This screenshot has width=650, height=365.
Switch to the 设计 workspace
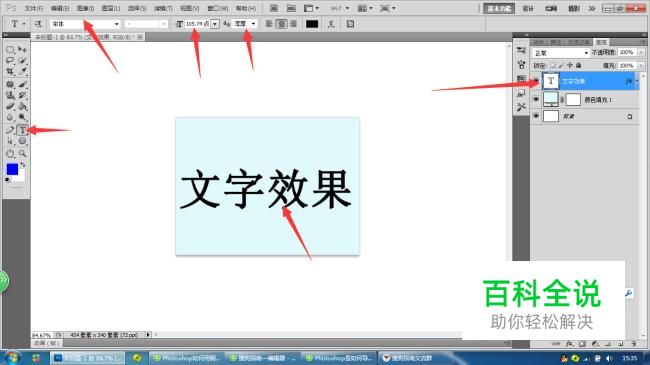[x=528, y=8]
